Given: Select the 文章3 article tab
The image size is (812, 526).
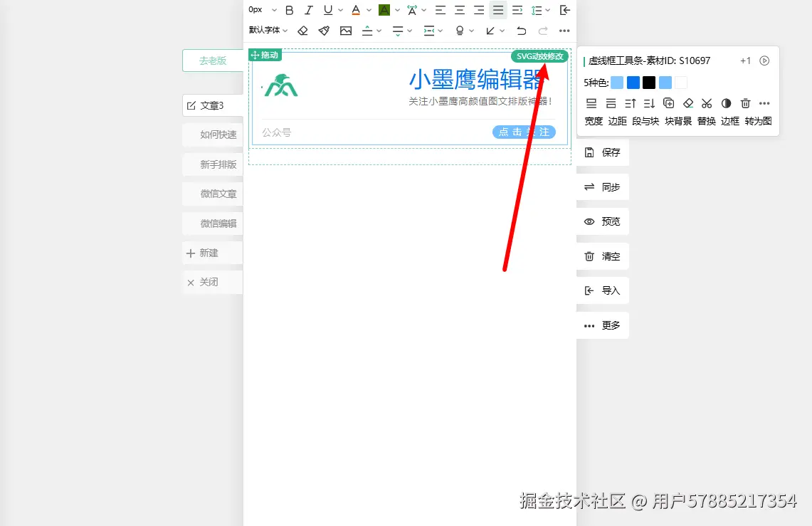Looking at the screenshot, I should click(213, 105).
